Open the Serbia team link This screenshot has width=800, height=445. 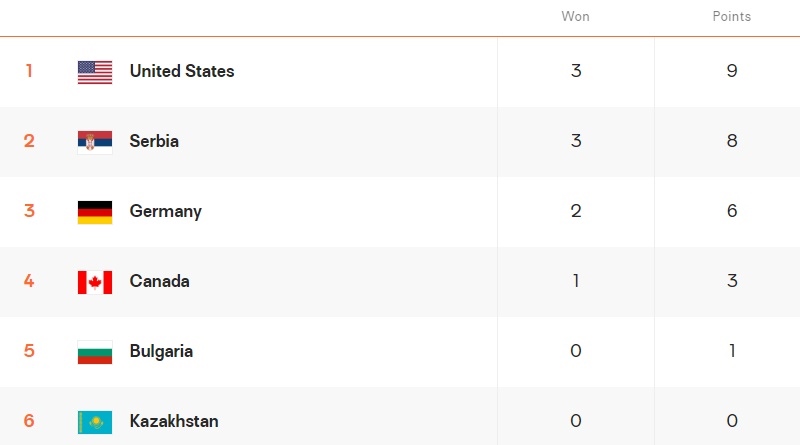[x=154, y=142]
